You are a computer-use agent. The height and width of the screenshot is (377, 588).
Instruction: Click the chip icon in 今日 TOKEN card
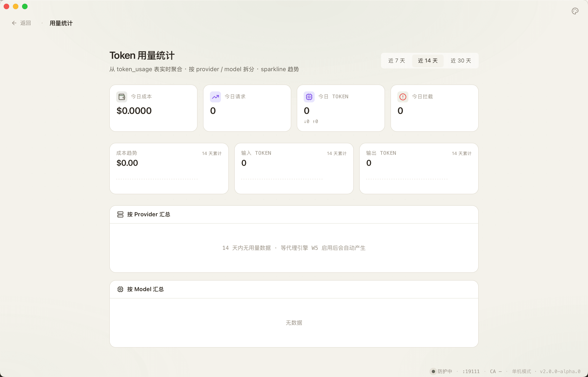point(309,97)
